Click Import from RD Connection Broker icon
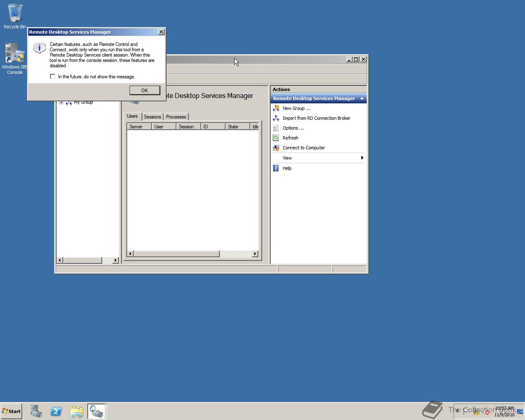525x420 pixels. (x=276, y=118)
